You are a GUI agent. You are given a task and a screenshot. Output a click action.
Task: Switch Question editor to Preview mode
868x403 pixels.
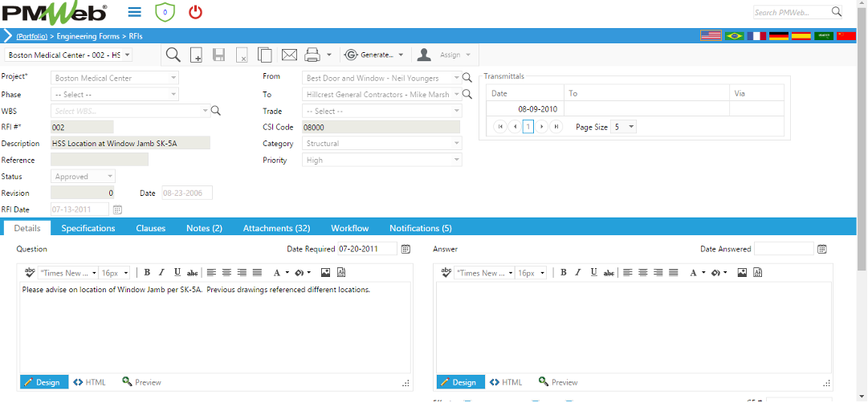tap(141, 382)
